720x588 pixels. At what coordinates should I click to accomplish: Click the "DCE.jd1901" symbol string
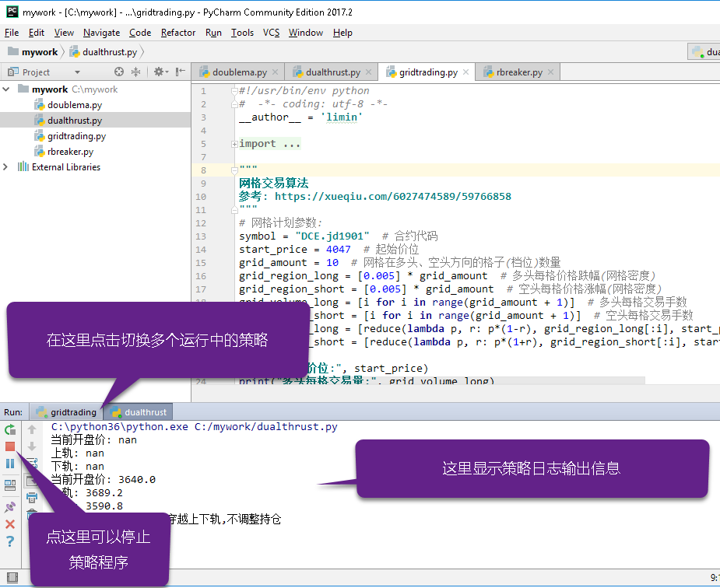pyautogui.click(x=332, y=236)
